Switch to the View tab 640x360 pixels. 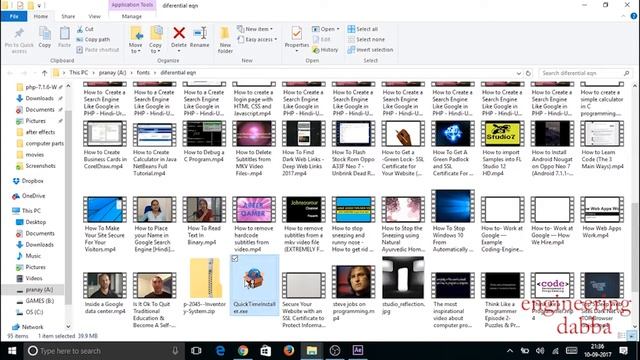point(94,16)
